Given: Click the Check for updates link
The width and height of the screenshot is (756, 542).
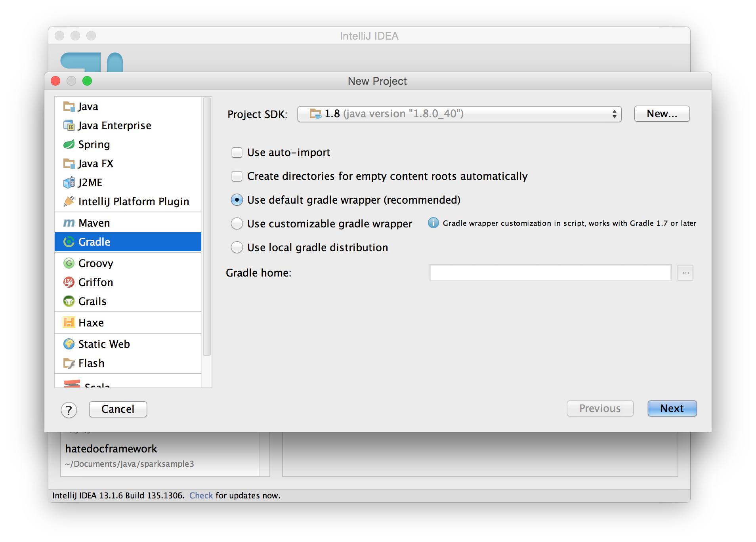Looking at the screenshot, I should (x=201, y=495).
